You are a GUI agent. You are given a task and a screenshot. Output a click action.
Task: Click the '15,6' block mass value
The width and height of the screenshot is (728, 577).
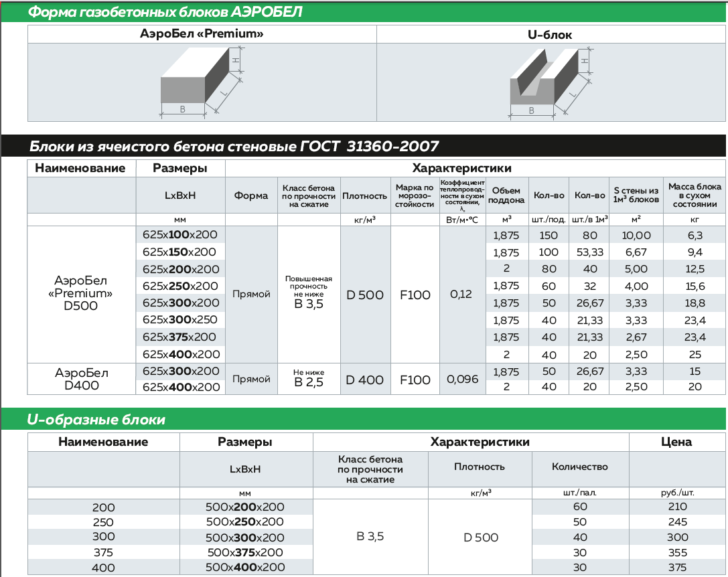(x=695, y=286)
